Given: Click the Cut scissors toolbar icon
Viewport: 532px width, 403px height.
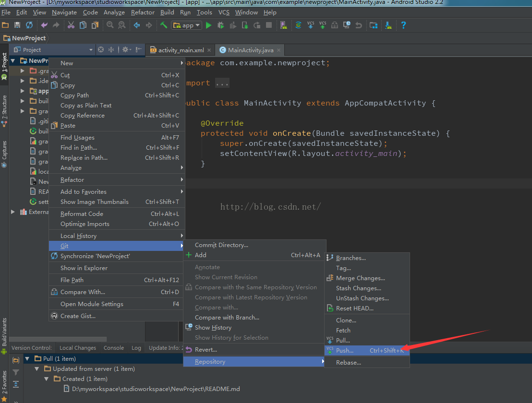Looking at the screenshot, I should 71,25.
